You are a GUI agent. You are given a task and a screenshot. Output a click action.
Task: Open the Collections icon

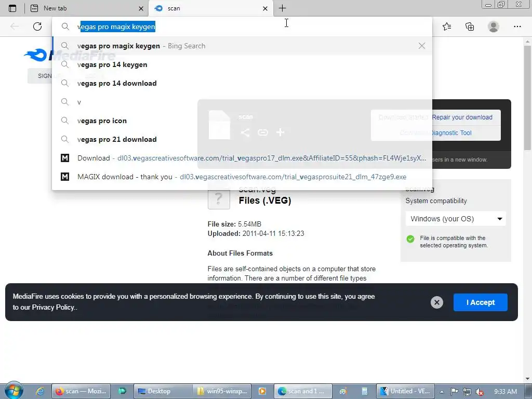pyautogui.click(x=470, y=26)
